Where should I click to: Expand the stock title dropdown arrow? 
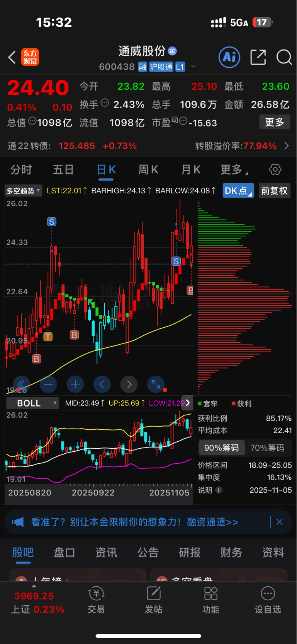point(193,67)
